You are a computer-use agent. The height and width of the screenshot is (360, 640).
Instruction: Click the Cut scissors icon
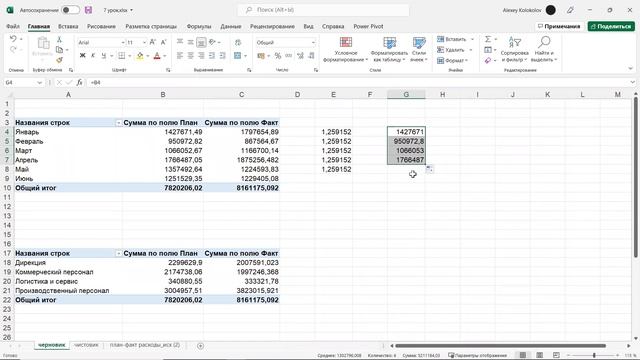point(59,40)
